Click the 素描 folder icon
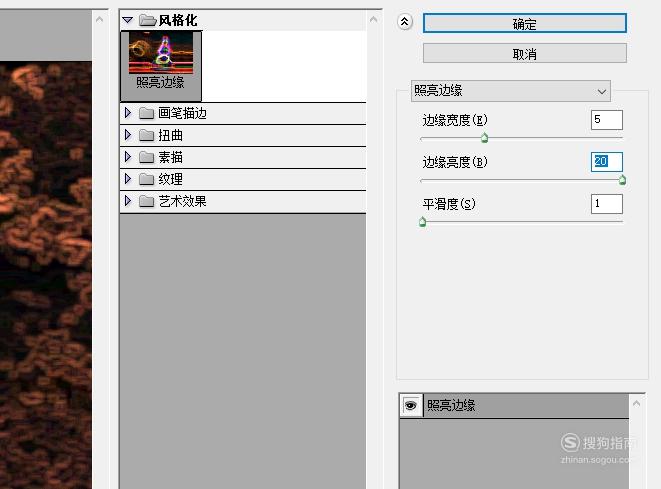Viewport: 661px width, 489px height. [x=146, y=157]
